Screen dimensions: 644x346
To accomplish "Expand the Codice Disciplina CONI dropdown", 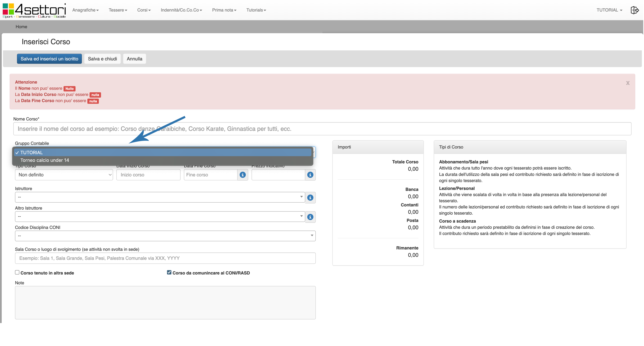I will [x=165, y=236].
